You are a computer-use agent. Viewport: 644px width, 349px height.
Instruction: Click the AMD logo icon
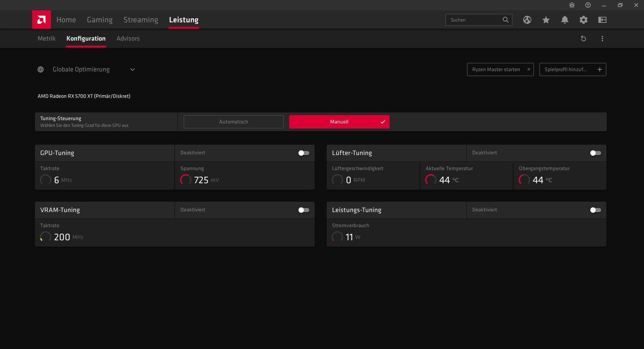pos(42,19)
